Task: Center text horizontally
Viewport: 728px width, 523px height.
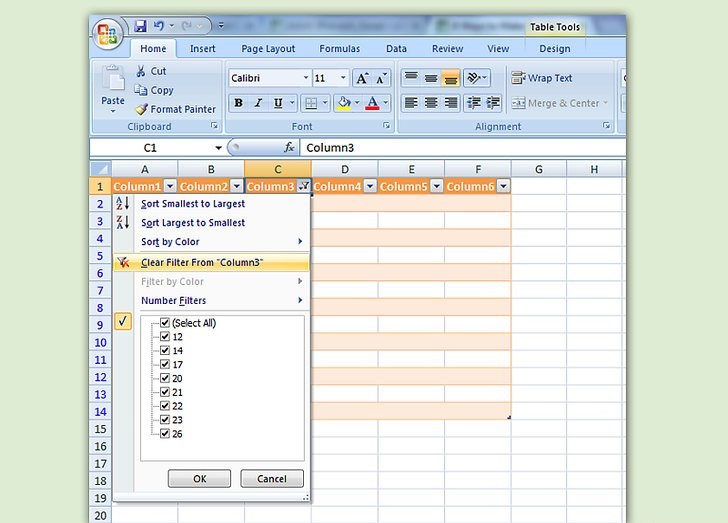Action: 431,102
